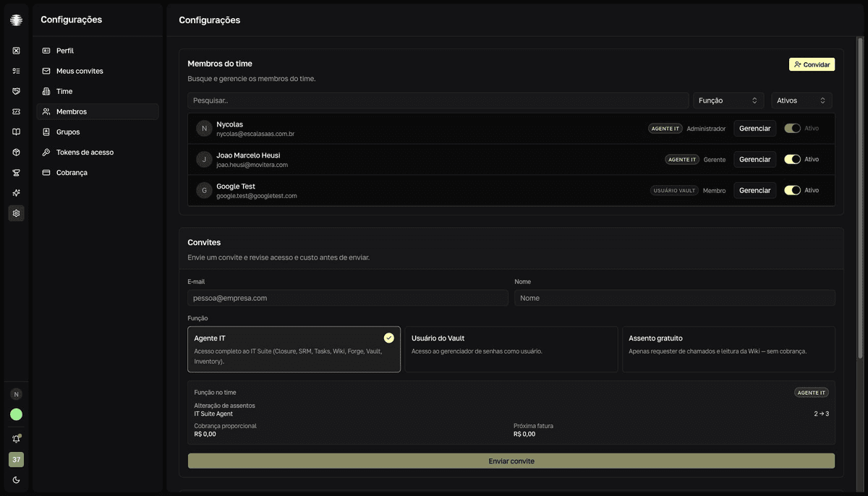
Task: Open the Função filter dropdown
Action: [728, 101]
